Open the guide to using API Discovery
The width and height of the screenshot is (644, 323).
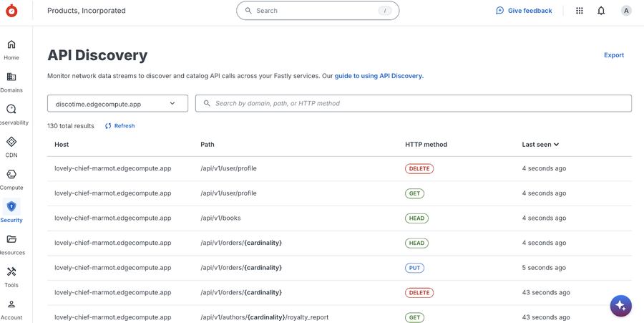pyautogui.click(x=379, y=76)
